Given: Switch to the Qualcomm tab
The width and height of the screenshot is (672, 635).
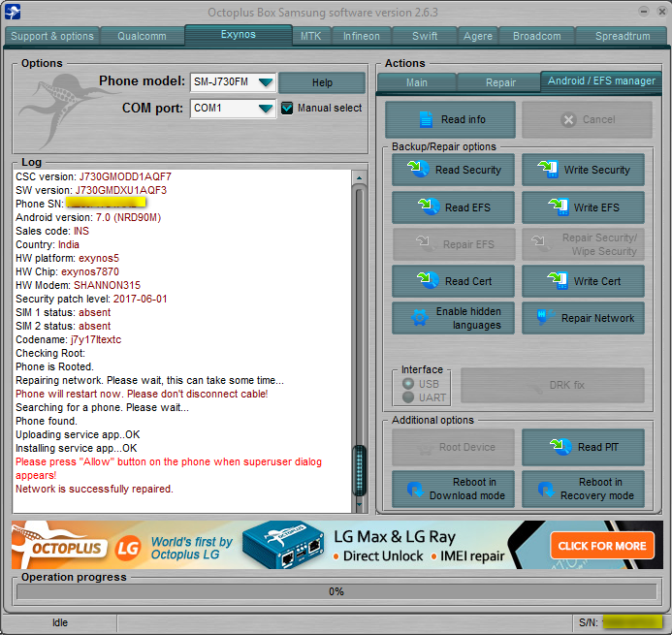Looking at the screenshot, I should point(142,36).
